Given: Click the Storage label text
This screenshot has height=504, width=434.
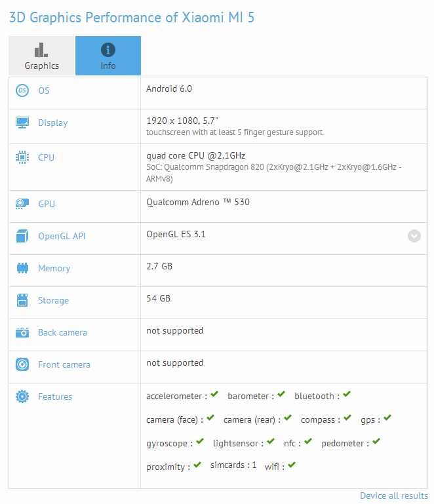Looking at the screenshot, I should coord(53,300).
